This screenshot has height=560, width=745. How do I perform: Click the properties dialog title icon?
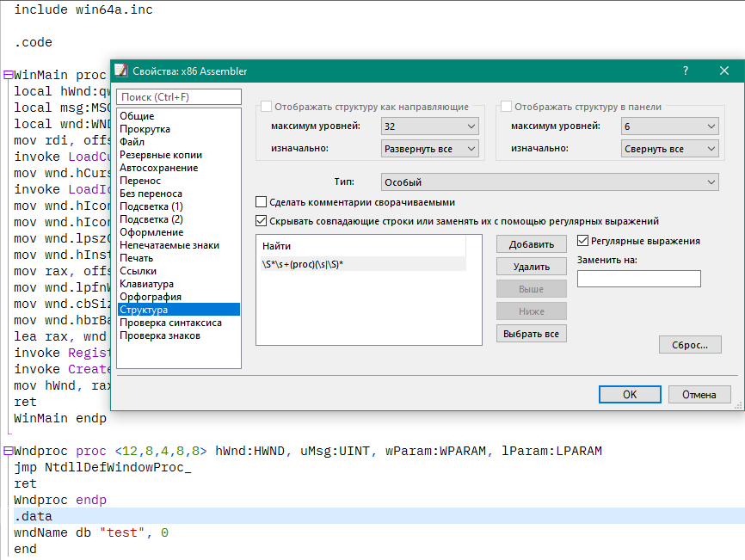point(121,71)
